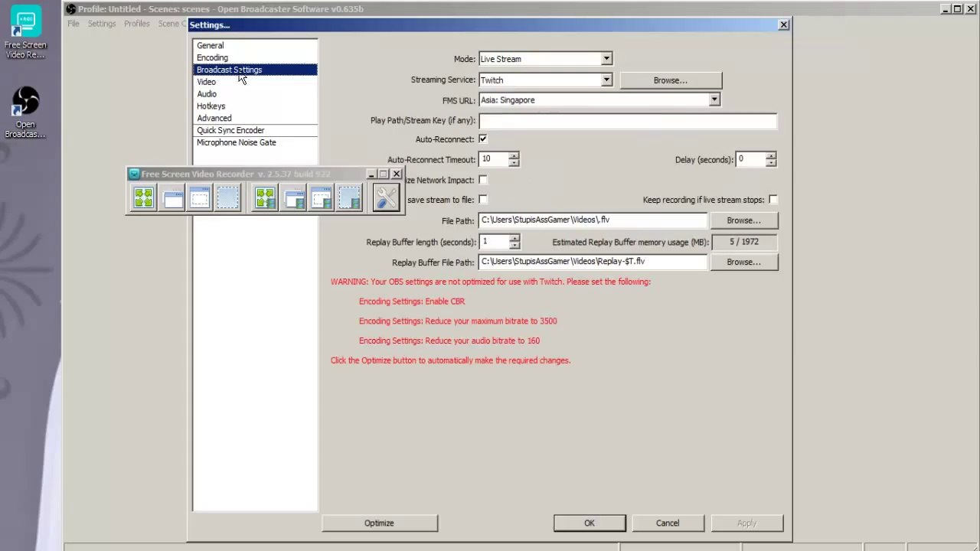Pick the capture object screenshot tool

200,198
